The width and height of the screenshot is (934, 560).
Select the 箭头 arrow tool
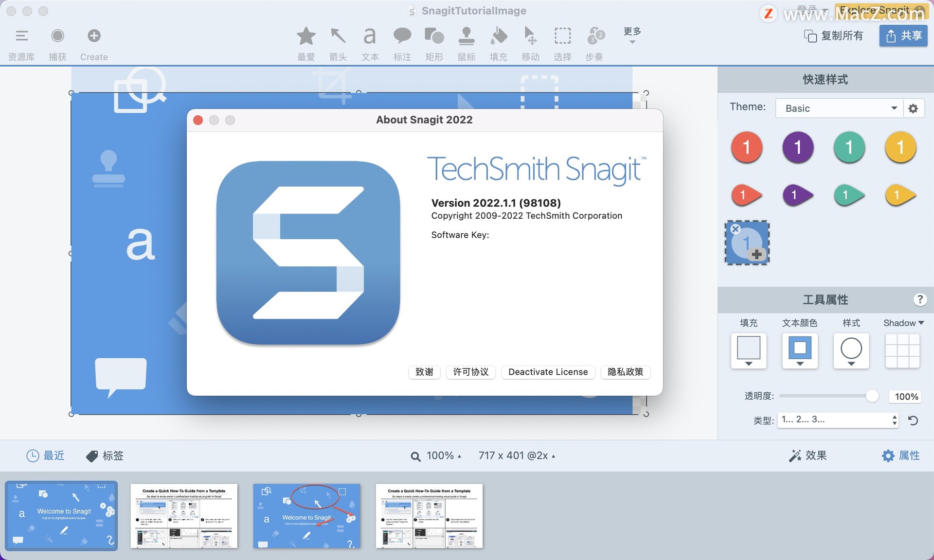(338, 44)
